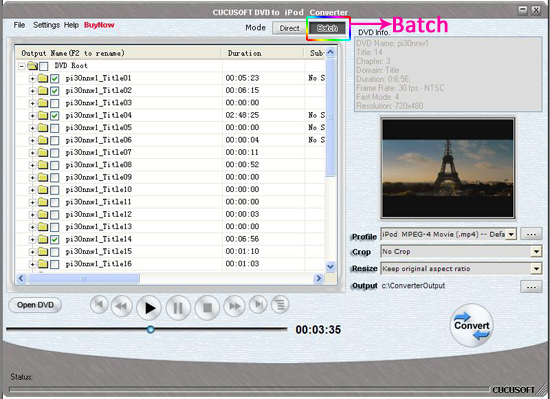Click the Play button

pos(149,308)
